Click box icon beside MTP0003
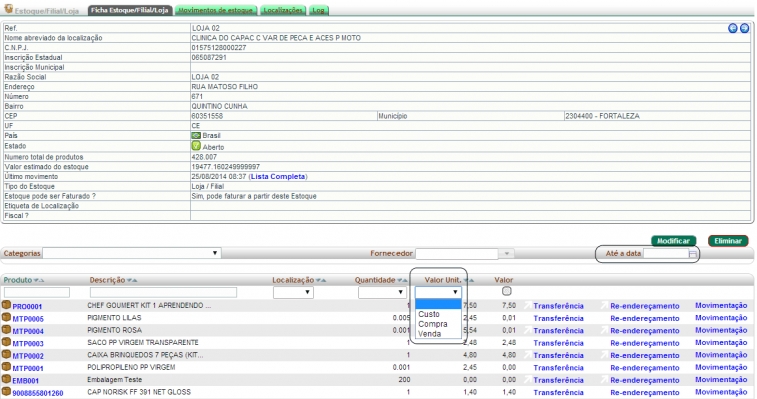Viewport: 757px width, 399px height. point(6,342)
